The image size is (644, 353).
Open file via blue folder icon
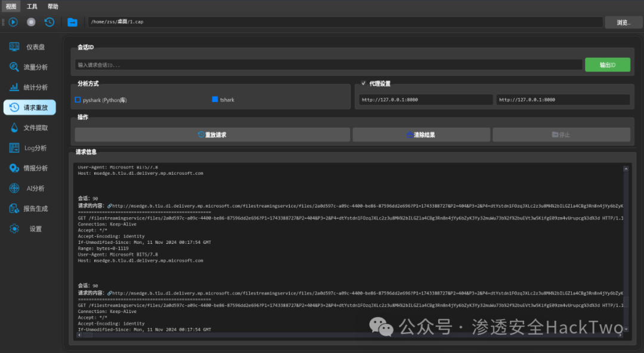click(72, 22)
